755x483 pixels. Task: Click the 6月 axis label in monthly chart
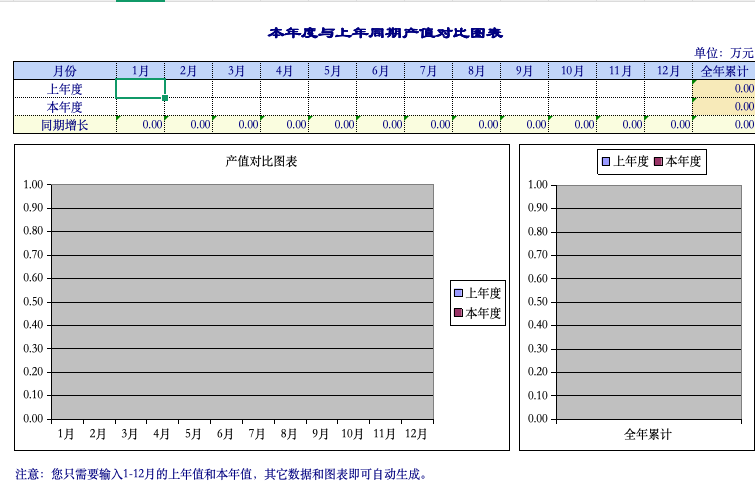point(225,434)
